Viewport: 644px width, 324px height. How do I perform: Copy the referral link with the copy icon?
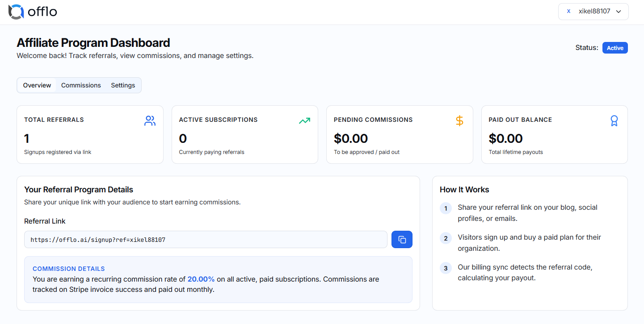[x=402, y=240]
